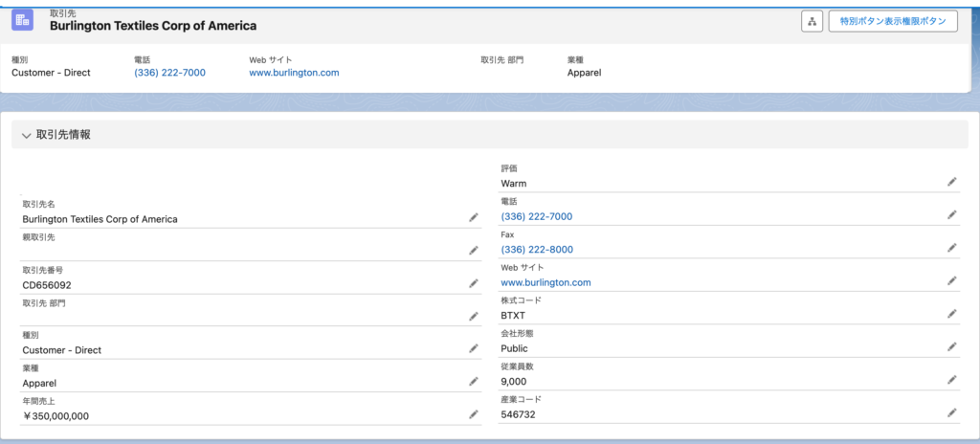Edit 年間売上 value via the pencil icon
Viewport: 980px width, 444px height.
(x=474, y=414)
